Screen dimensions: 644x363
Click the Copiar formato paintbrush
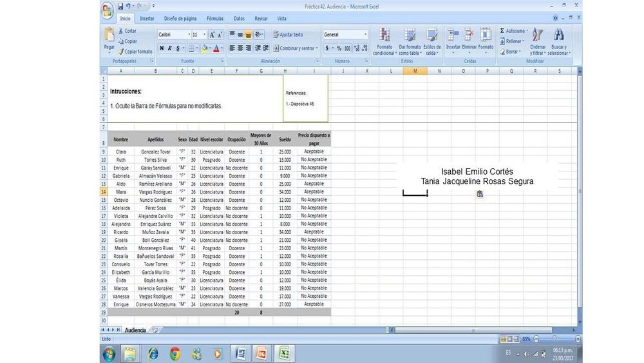[x=135, y=52]
